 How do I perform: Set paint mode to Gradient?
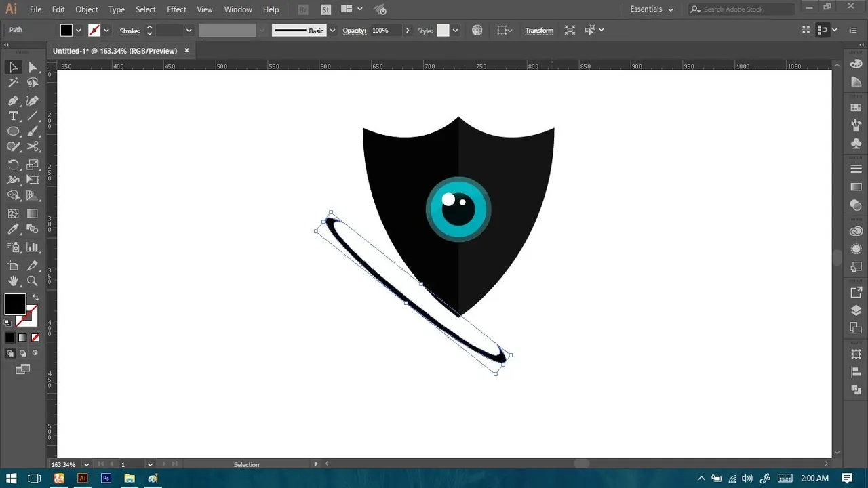click(22, 338)
